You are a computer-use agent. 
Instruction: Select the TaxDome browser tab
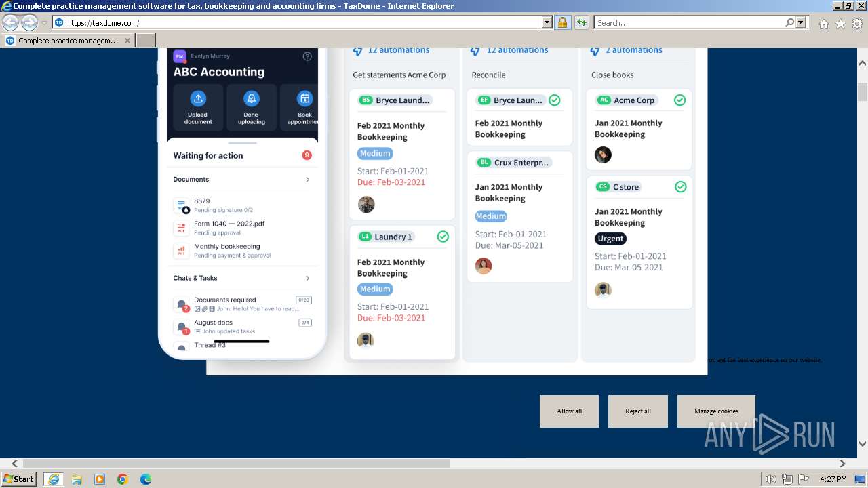[x=67, y=41]
